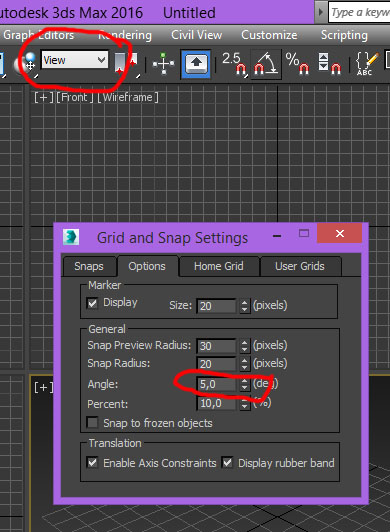This screenshot has width=390, height=532.
Task: Toggle the Angle Snap icon
Action: (266, 64)
